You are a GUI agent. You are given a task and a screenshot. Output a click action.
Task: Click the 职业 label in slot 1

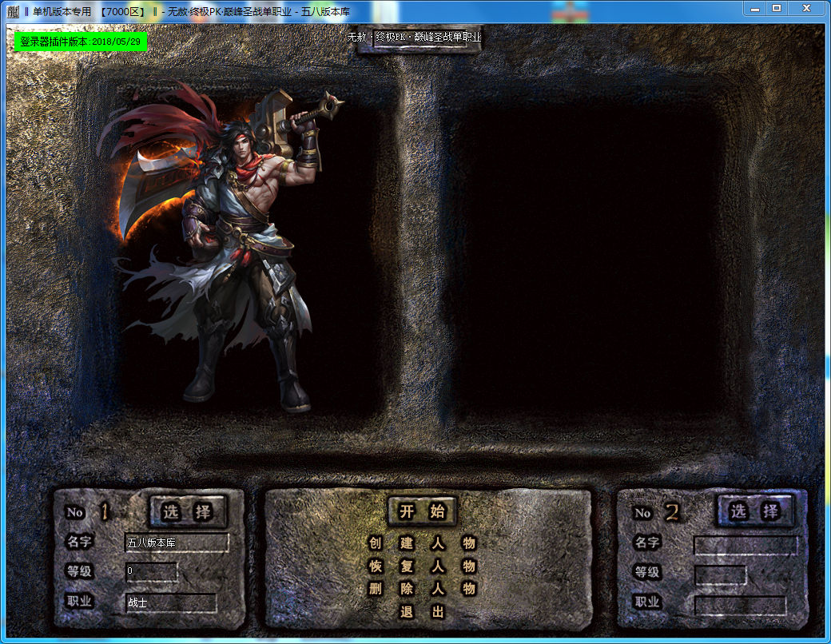tap(79, 601)
